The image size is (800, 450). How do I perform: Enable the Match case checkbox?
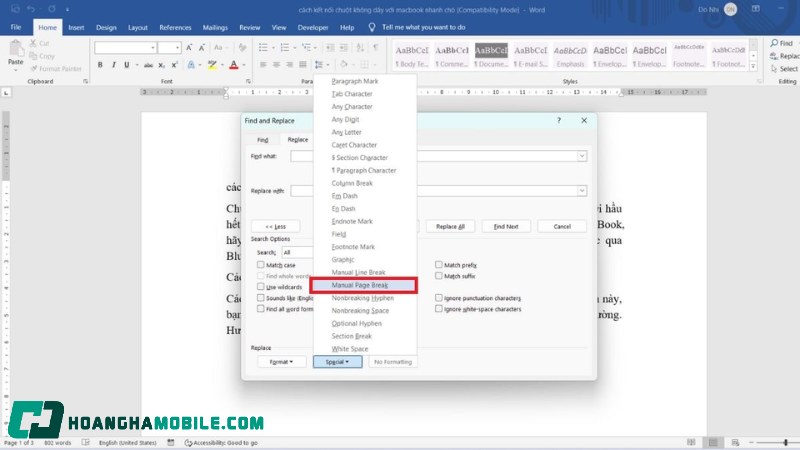[x=260, y=264]
